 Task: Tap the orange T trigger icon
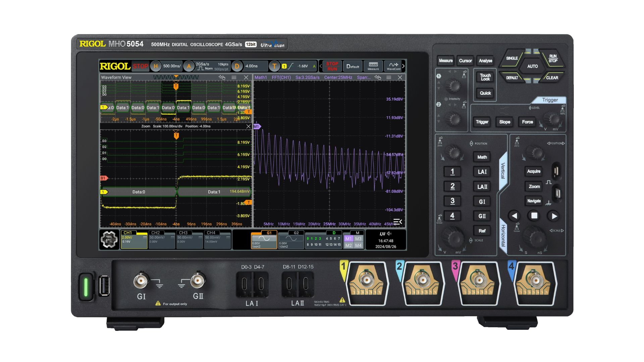click(274, 66)
